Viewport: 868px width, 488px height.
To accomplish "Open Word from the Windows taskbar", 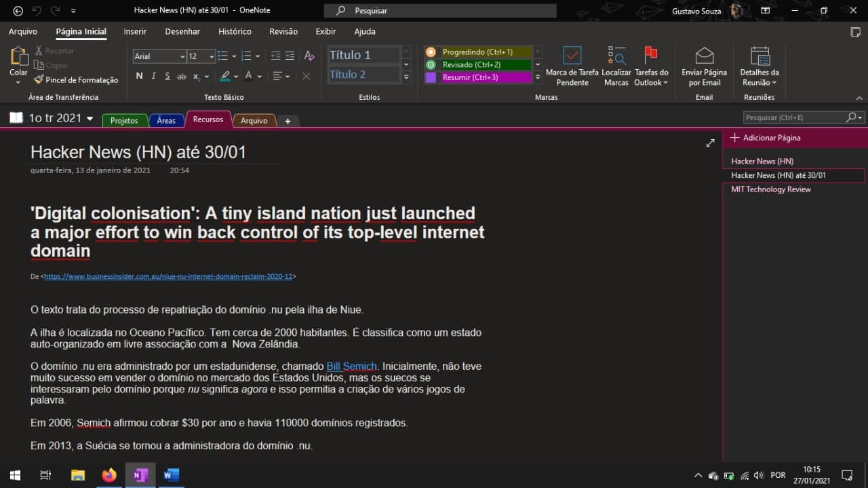I will tap(172, 475).
